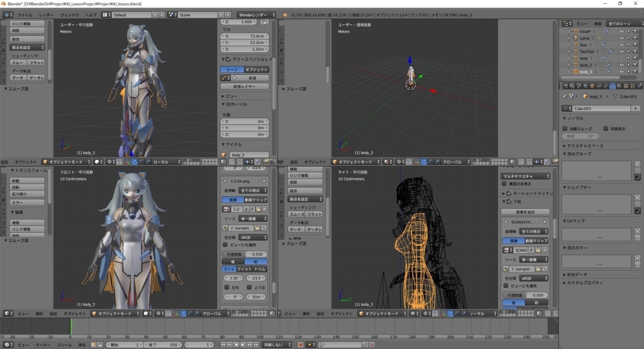
Task: Enable the 自動スムーズ (auto smooth) checkbox
Action: click(565, 128)
